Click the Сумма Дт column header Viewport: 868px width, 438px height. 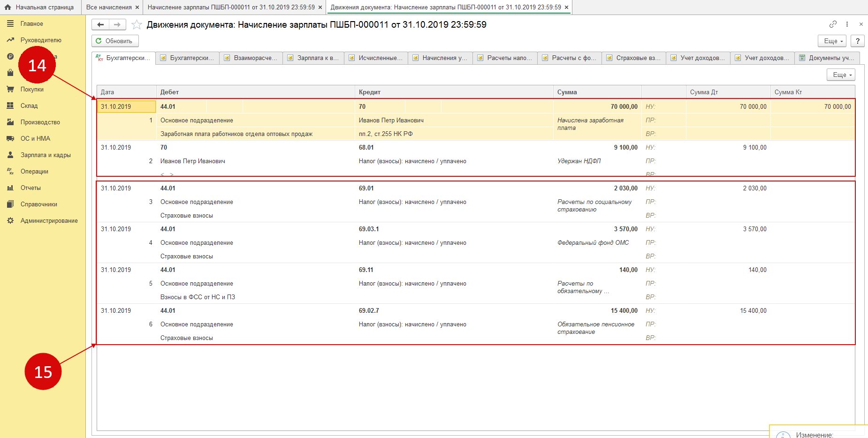coord(728,92)
